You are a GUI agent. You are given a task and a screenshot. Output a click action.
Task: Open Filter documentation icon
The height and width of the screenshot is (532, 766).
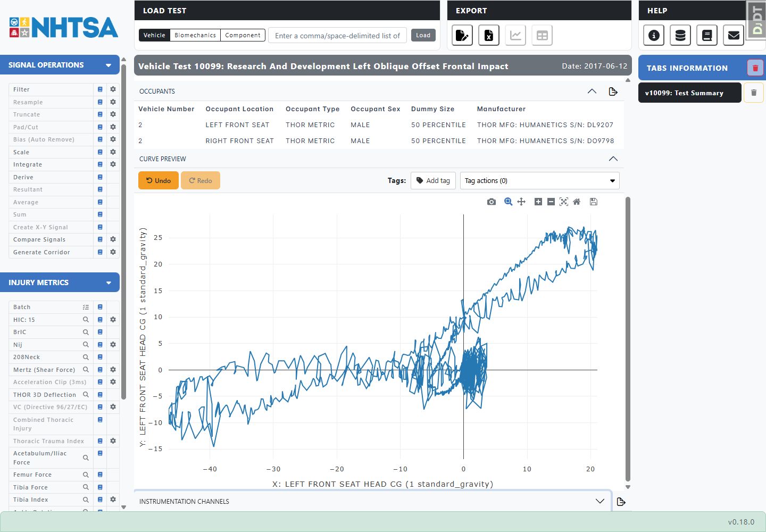pos(100,89)
